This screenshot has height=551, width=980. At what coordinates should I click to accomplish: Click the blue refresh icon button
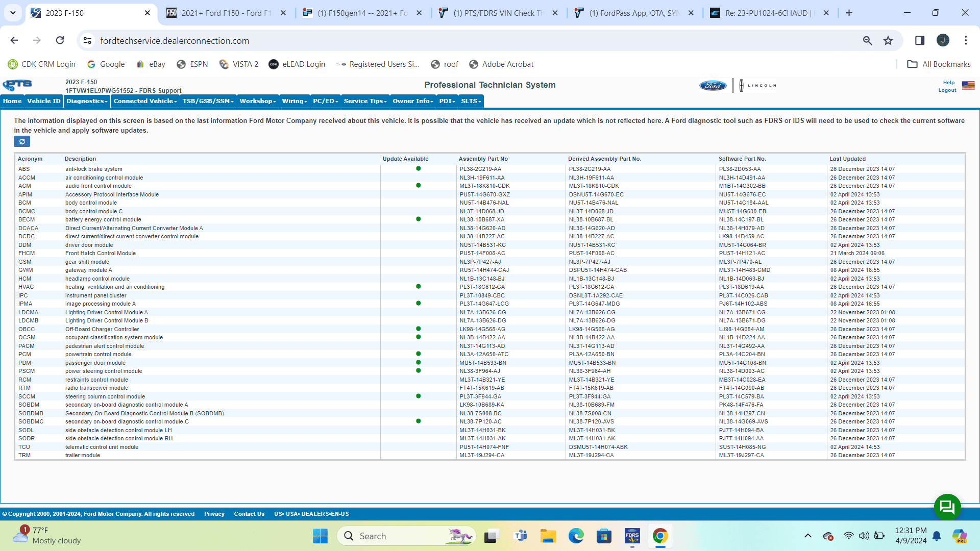[22, 141]
